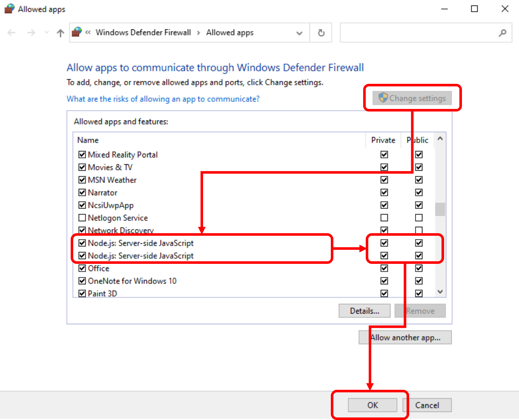This screenshot has height=420, width=519.
Task: Go back using the Back arrow
Action: point(11,33)
